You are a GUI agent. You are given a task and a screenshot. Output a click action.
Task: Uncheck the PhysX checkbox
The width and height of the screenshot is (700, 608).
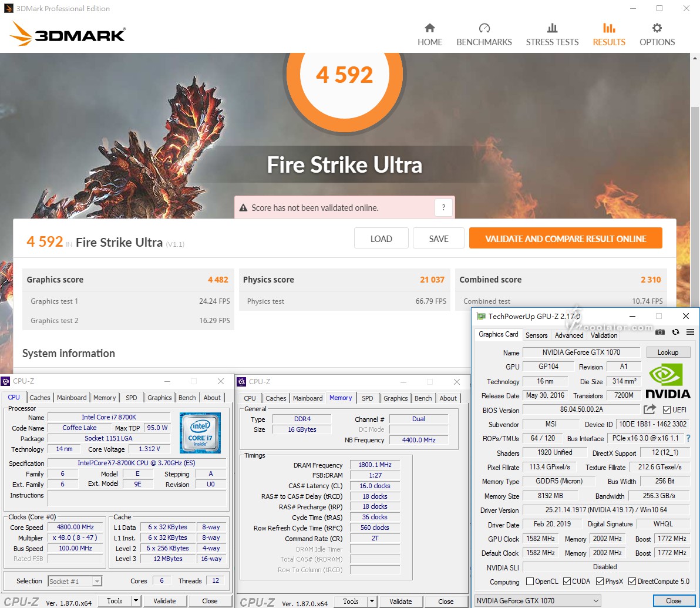[x=600, y=582]
